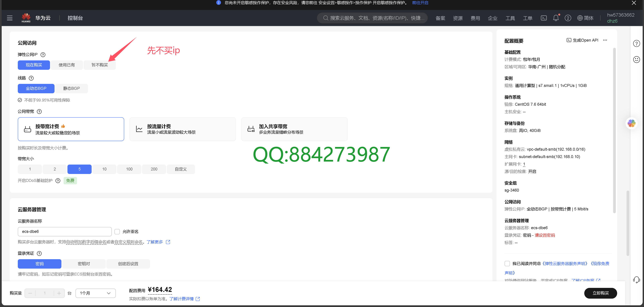644x307 pixels.
Task: Open the hamburger navigation menu
Action: pos(10,18)
